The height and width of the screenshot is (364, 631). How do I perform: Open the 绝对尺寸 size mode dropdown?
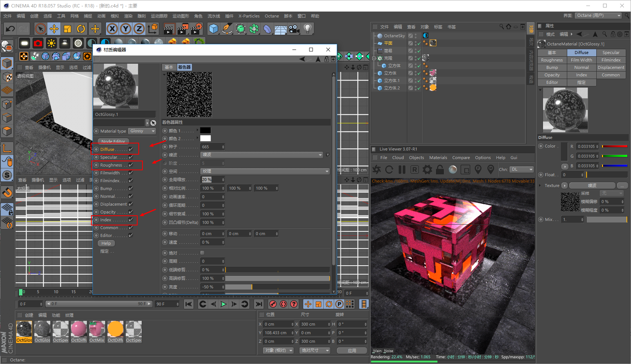point(315,350)
